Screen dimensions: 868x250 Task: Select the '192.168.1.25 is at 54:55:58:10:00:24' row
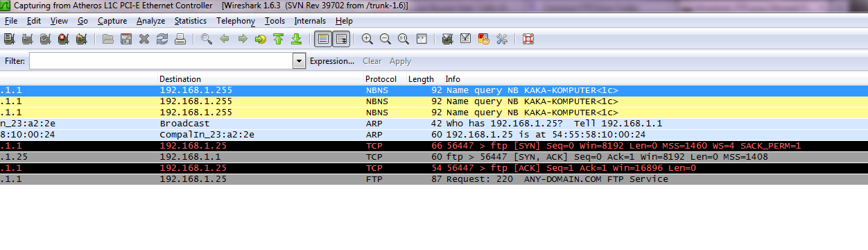pyautogui.click(x=434, y=135)
